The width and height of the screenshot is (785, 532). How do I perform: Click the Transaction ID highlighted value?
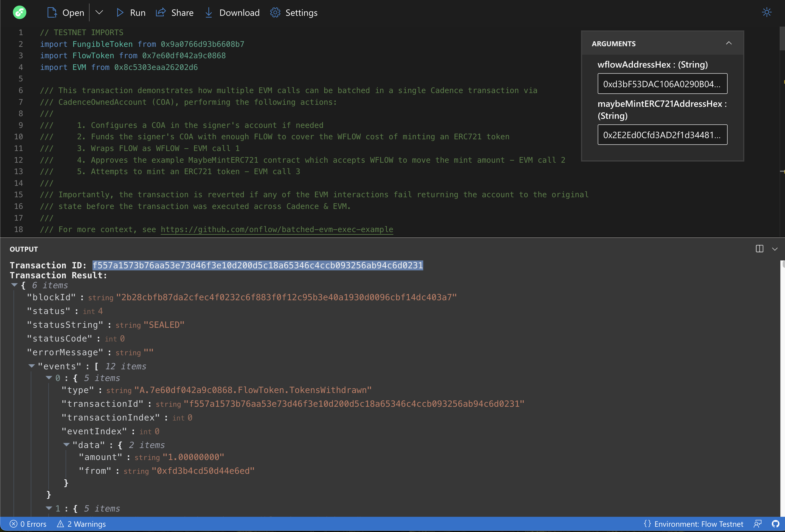point(258,265)
